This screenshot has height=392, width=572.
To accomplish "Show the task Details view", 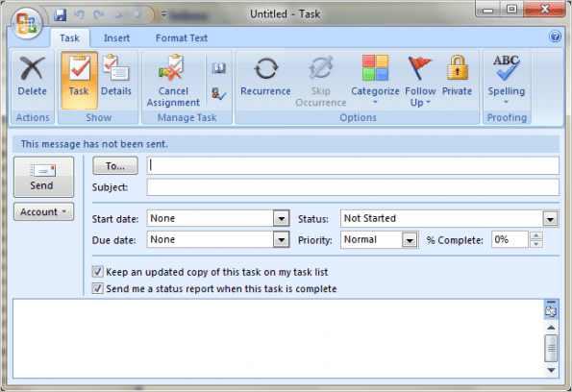I will [116, 80].
